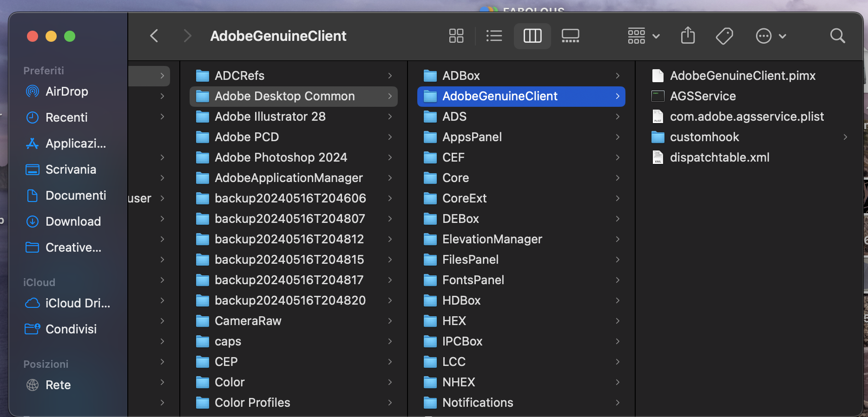The width and height of the screenshot is (868, 417).
Task: Click the Share toolbar icon
Action: pos(688,36)
